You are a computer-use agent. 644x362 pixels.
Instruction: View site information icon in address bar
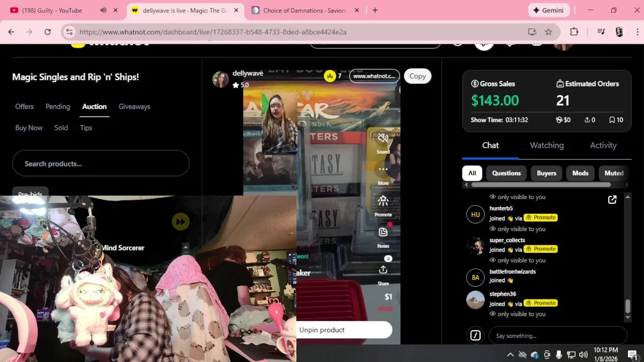tap(69, 32)
